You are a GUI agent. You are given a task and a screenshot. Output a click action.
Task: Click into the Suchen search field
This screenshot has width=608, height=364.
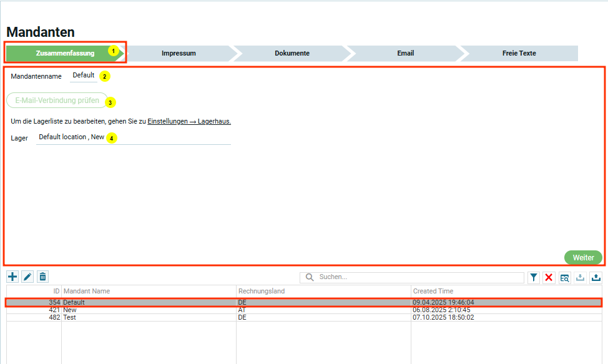418,277
